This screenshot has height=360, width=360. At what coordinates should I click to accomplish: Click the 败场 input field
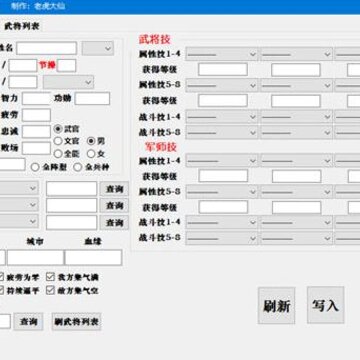(36, 148)
